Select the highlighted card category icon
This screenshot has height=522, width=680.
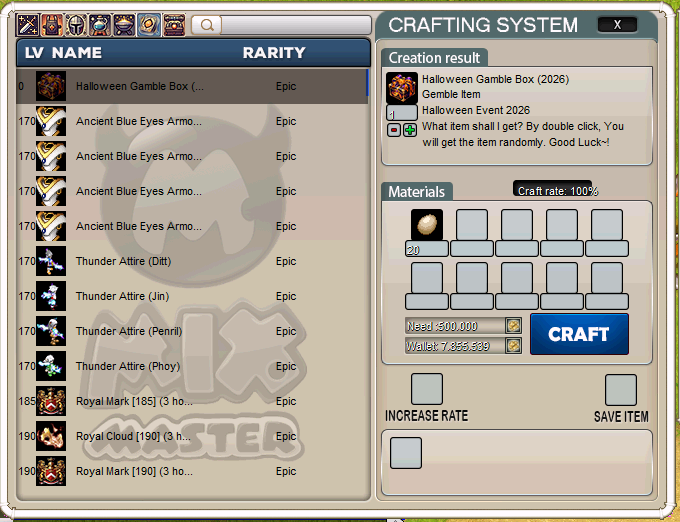tap(149, 25)
